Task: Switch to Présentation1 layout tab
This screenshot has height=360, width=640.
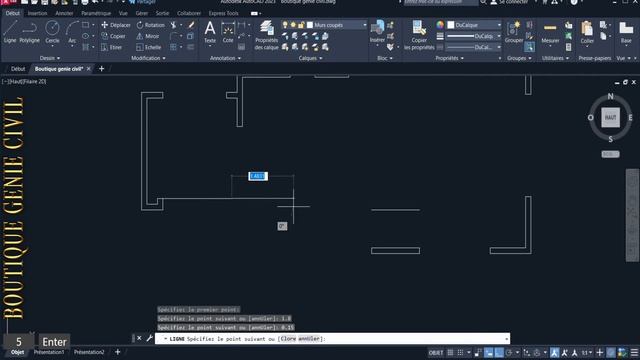Action: (49, 352)
